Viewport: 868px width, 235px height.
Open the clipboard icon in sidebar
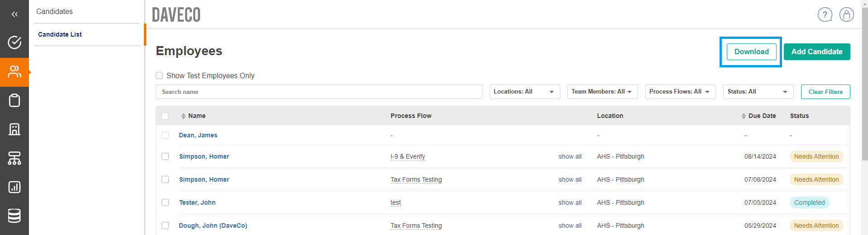[x=14, y=100]
